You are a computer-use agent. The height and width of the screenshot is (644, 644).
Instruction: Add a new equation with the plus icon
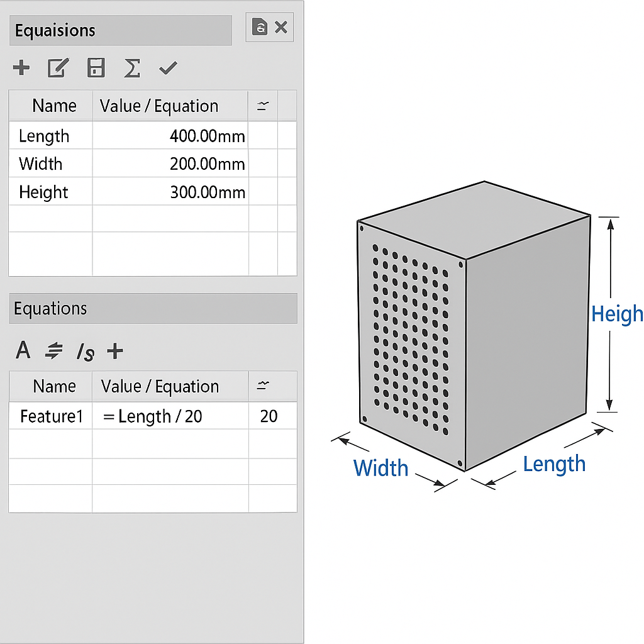click(21, 68)
